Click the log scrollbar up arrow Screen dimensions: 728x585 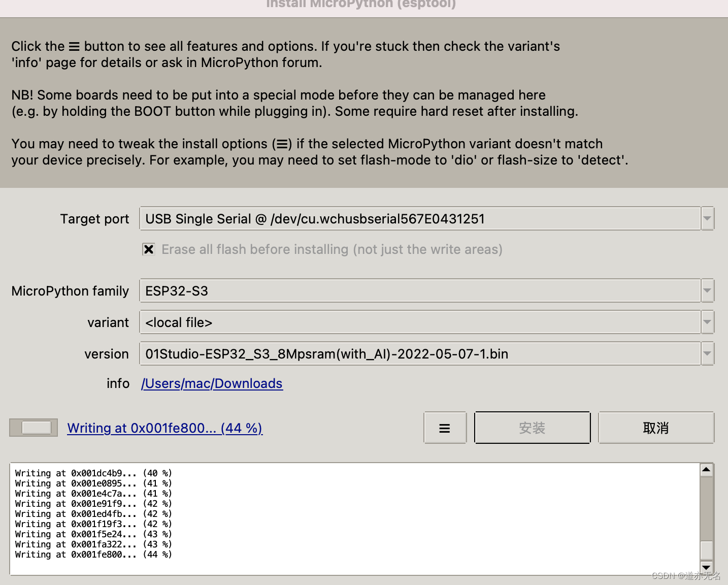click(706, 470)
